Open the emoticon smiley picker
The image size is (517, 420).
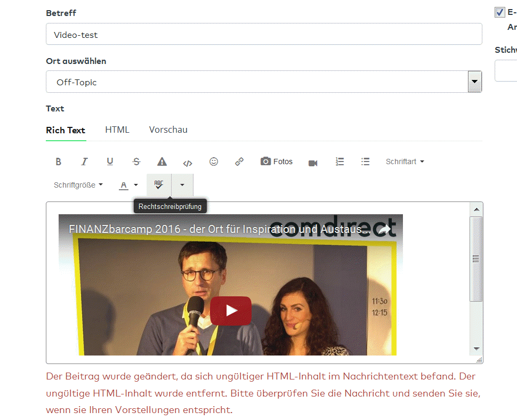point(214,161)
